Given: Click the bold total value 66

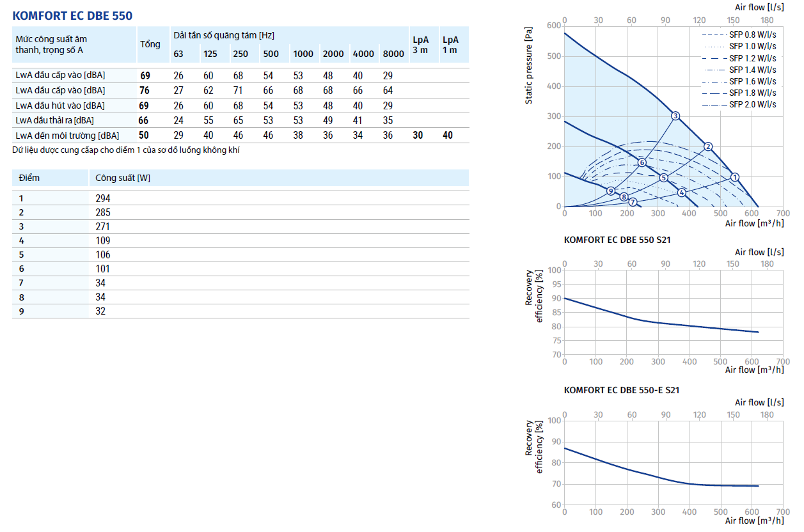Looking at the screenshot, I should click(x=144, y=120).
